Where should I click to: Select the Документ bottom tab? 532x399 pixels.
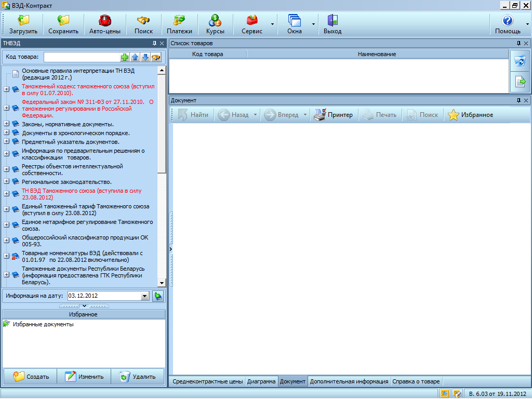[292, 381]
